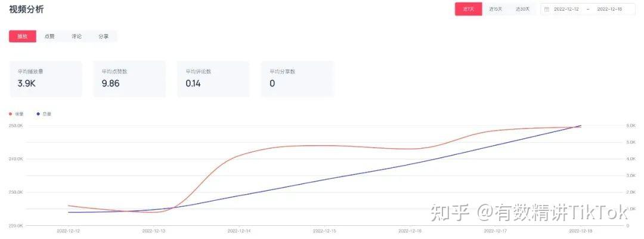Click the calendar icon in date range

547,9
